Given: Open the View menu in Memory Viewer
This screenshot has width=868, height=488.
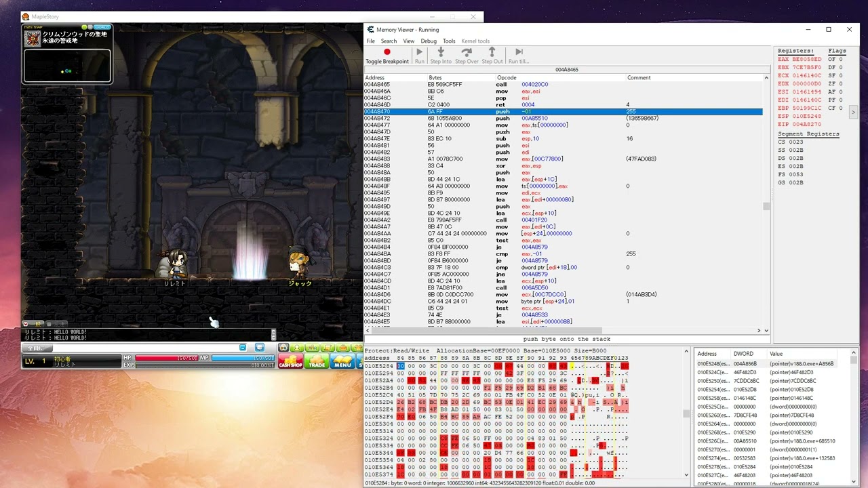Looking at the screenshot, I should pyautogui.click(x=408, y=41).
